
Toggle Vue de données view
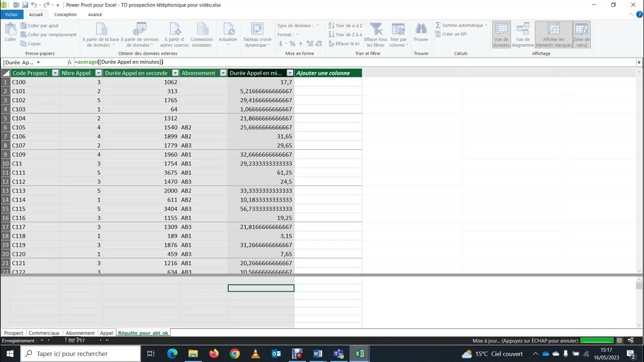tap(502, 35)
